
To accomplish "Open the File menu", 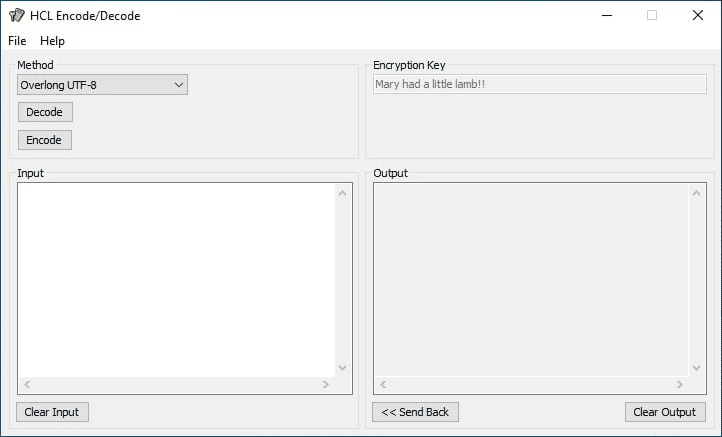I will click(x=17, y=41).
